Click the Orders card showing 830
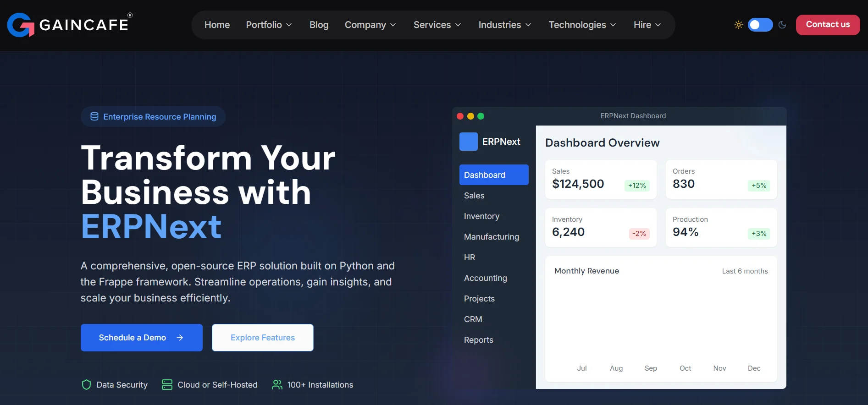868x405 pixels. [721, 179]
